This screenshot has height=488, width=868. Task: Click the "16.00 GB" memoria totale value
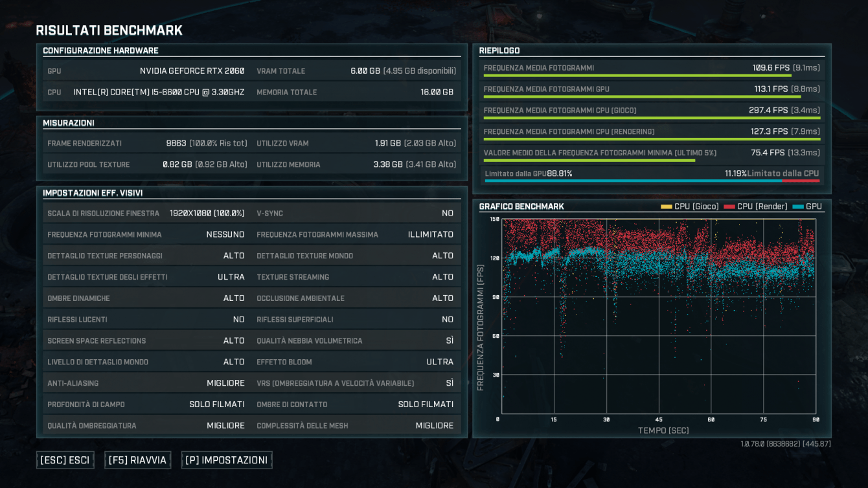point(437,93)
